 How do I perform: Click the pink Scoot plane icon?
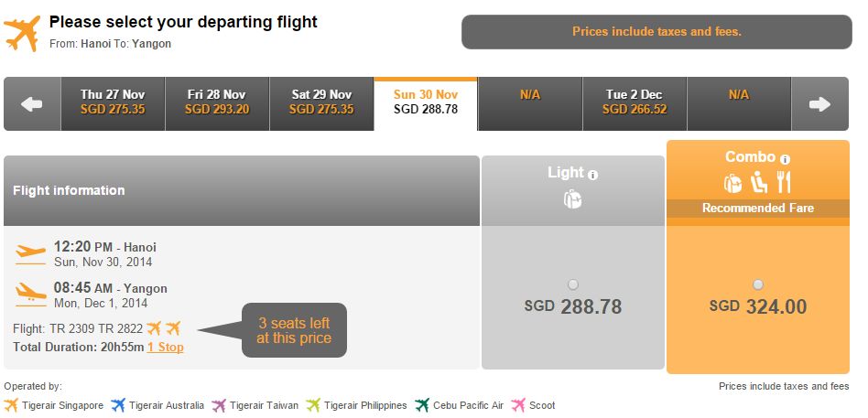click(x=518, y=405)
